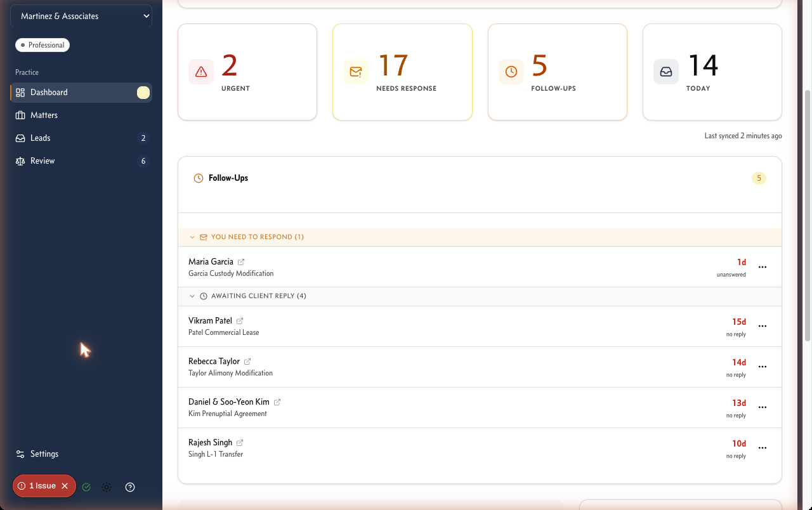Go to Matters in sidebar

pos(81,115)
